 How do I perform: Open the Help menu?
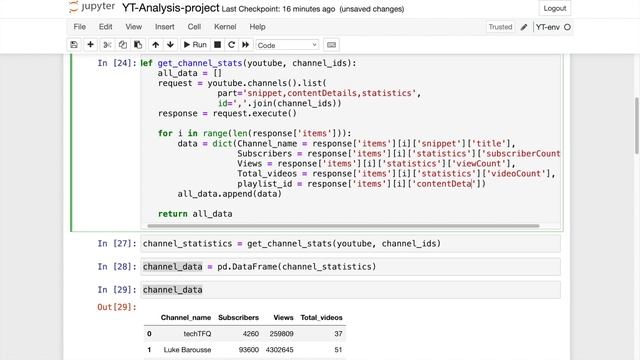258,27
